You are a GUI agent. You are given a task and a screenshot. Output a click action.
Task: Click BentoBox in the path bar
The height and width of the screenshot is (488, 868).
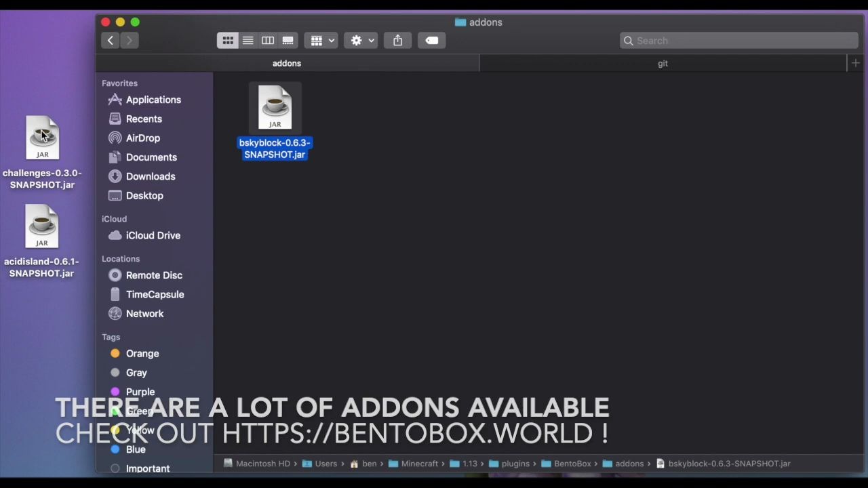tap(566, 464)
